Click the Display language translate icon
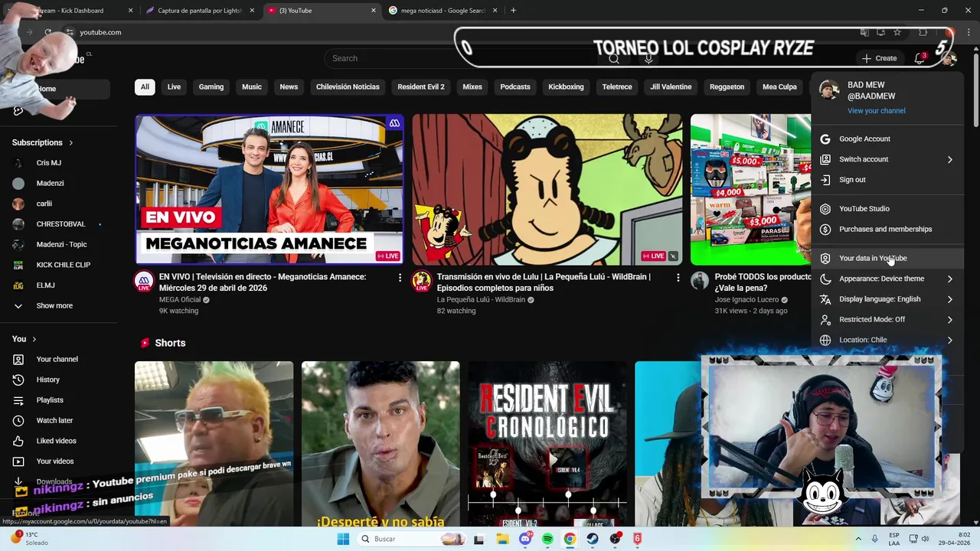 point(825,299)
